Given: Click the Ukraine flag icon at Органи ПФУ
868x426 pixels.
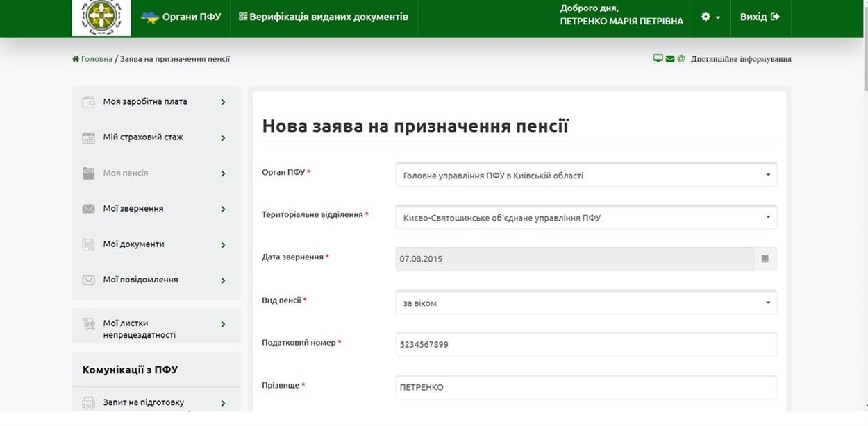Looking at the screenshot, I should tap(150, 17).
